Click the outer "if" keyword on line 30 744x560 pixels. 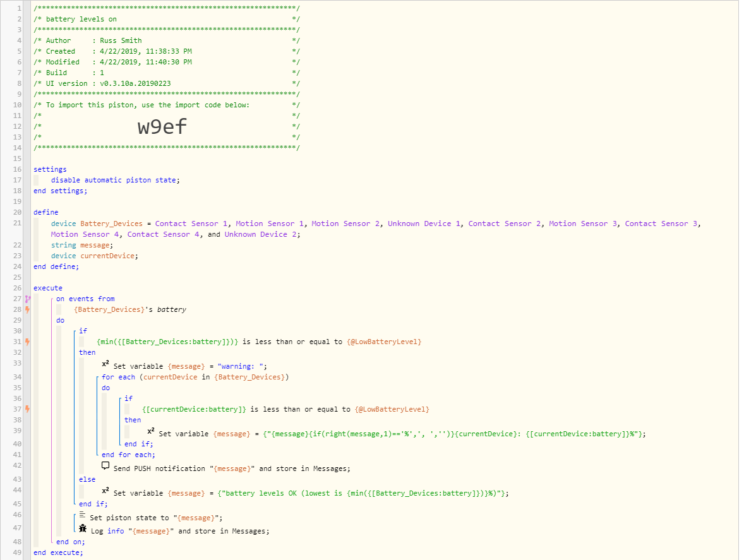[83, 331]
